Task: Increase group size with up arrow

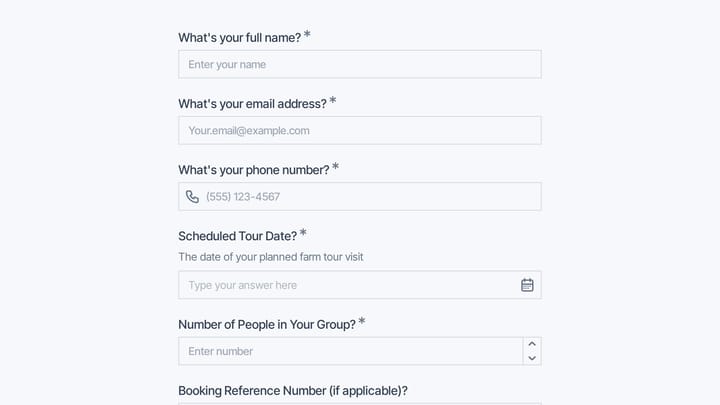Action: coord(532,344)
